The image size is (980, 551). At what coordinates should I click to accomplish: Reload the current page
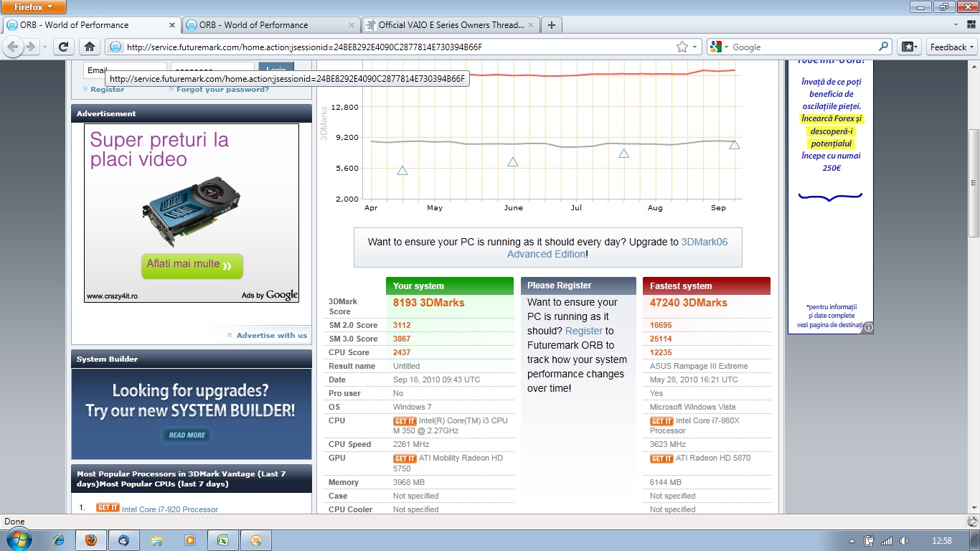pos(63,47)
